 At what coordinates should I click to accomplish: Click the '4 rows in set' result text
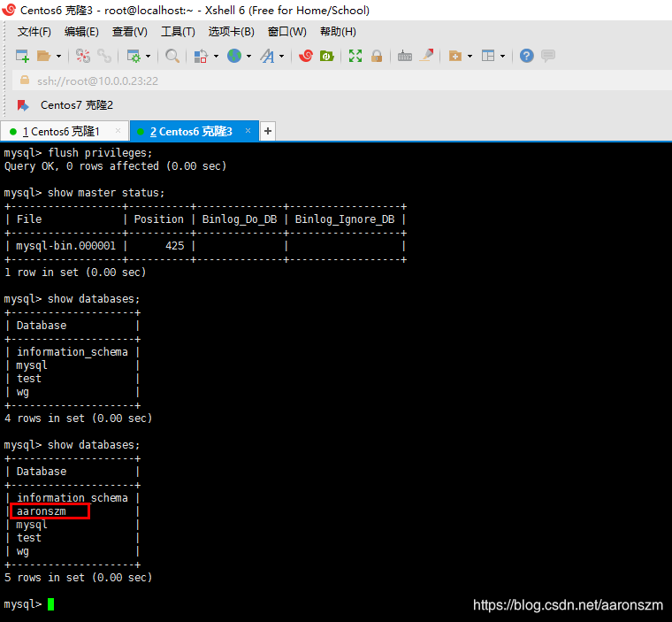pyautogui.click(x=78, y=419)
